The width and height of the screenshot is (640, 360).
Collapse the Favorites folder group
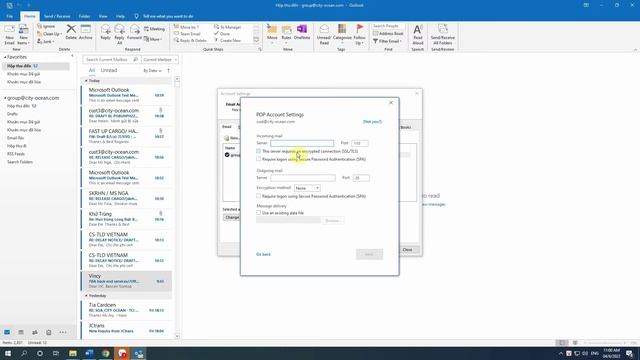[5, 57]
